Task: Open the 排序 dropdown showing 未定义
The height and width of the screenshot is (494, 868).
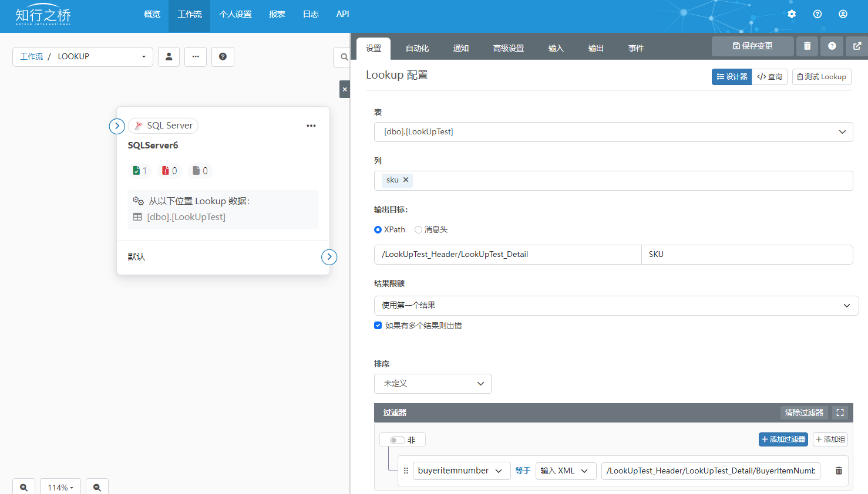Action: 432,384
